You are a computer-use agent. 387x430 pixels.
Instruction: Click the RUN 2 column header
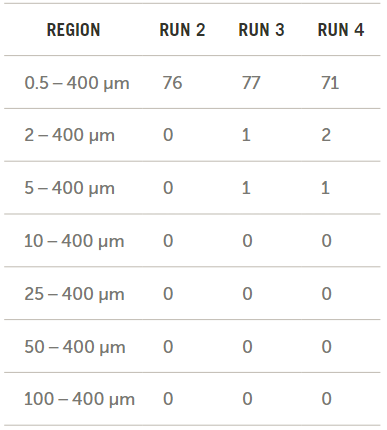click(x=182, y=30)
